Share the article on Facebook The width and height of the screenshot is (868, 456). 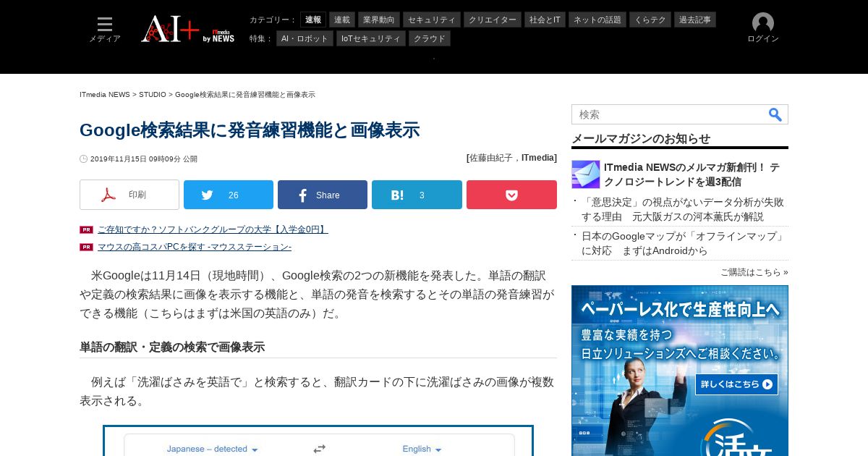[323, 195]
